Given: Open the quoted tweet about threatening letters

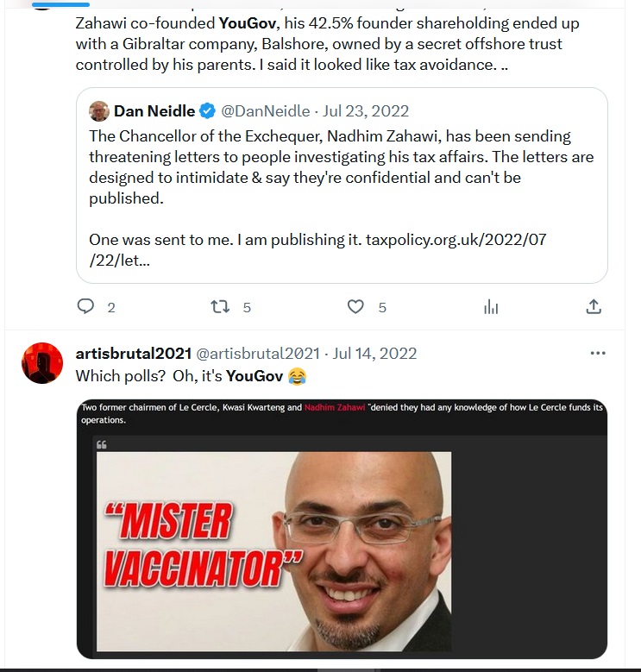Looking at the screenshot, I should point(342,185).
